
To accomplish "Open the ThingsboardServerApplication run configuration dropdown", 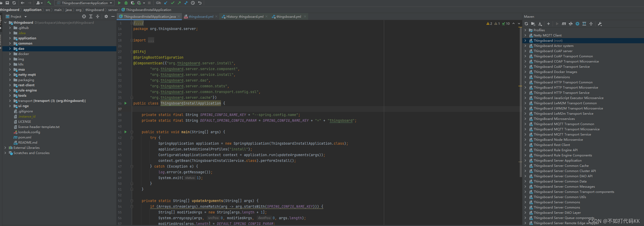I will [85, 3].
